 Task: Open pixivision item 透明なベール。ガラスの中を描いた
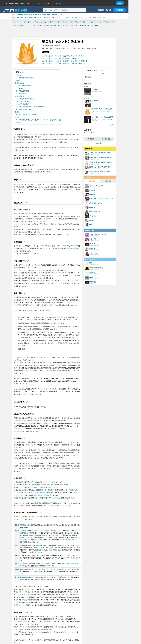[x=101, y=157]
